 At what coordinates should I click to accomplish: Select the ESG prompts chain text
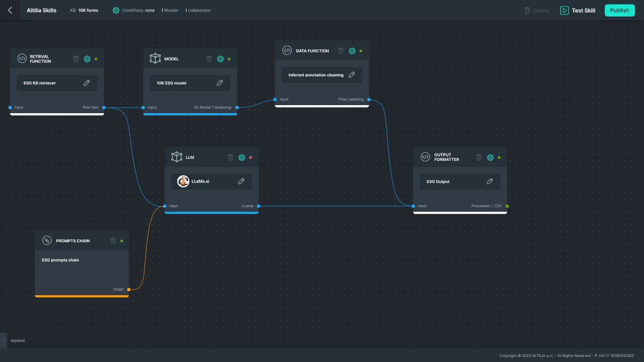[x=60, y=260]
